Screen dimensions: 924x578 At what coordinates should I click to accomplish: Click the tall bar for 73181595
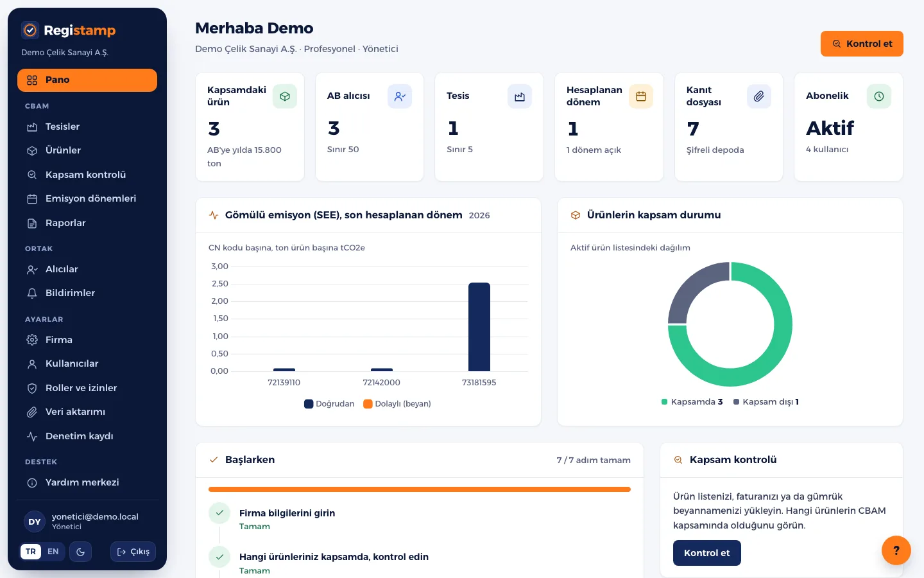(x=479, y=327)
